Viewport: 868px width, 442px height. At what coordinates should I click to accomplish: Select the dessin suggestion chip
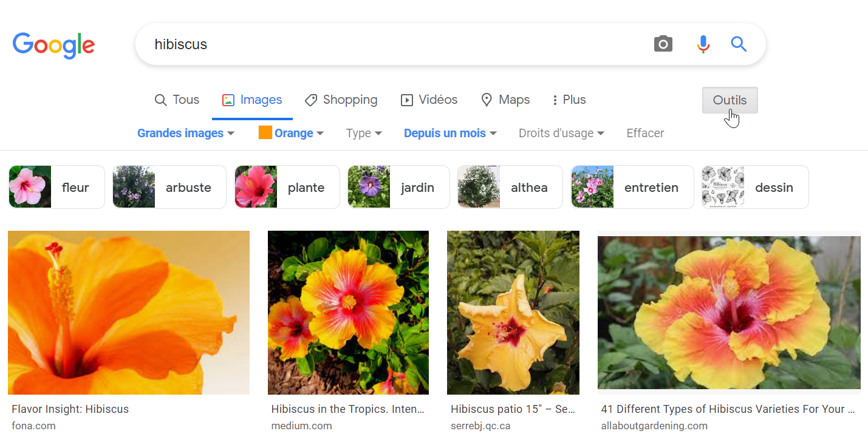tap(755, 187)
